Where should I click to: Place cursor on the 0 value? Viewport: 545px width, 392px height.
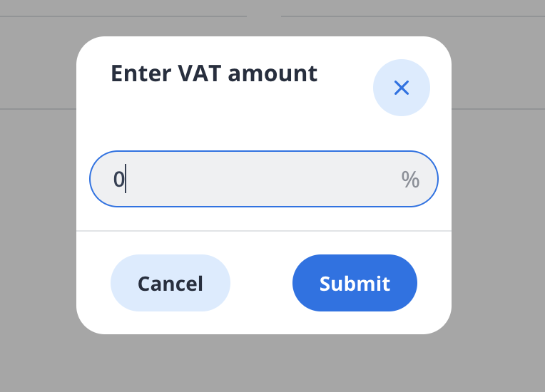point(119,179)
